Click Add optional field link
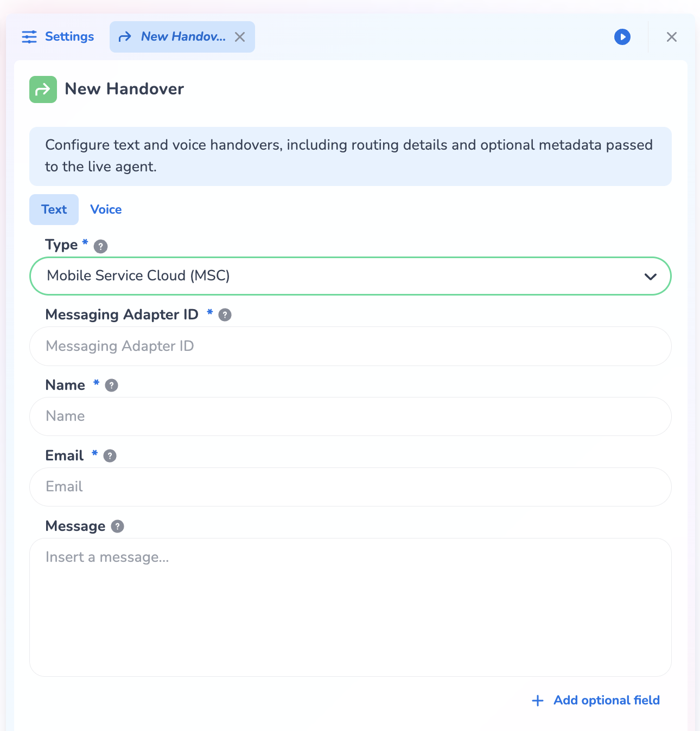This screenshot has width=700, height=731. [x=606, y=701]
